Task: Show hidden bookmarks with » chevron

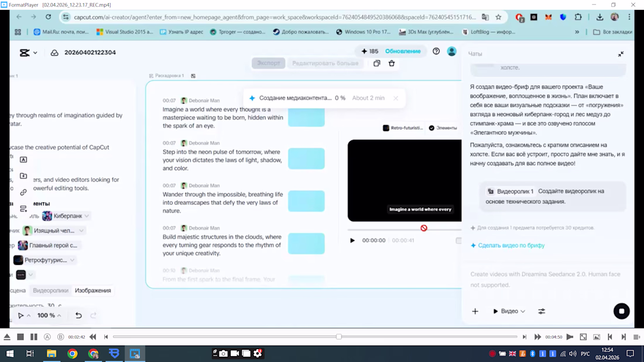Action: 577,32
